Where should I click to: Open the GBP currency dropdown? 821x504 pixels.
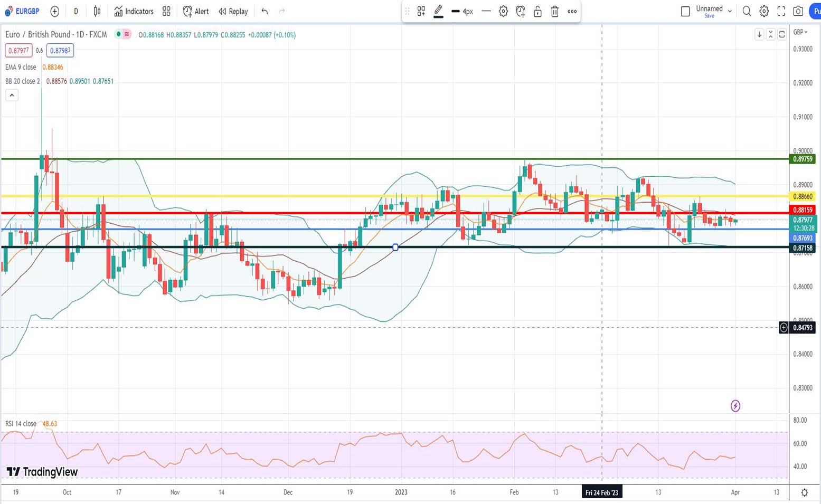click(x=801, y=32)
